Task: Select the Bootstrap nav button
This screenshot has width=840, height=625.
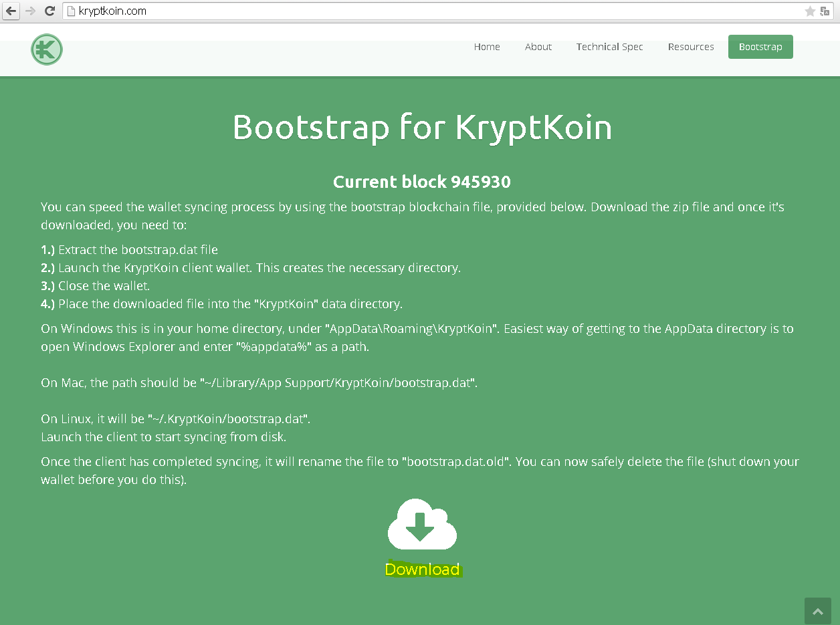Action: [760, 47]
